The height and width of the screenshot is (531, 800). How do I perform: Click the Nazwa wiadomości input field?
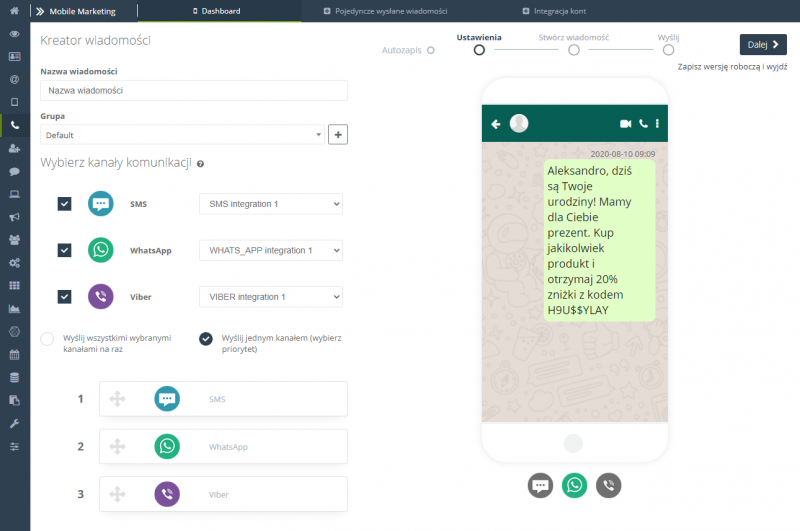(x=194, y=90)
